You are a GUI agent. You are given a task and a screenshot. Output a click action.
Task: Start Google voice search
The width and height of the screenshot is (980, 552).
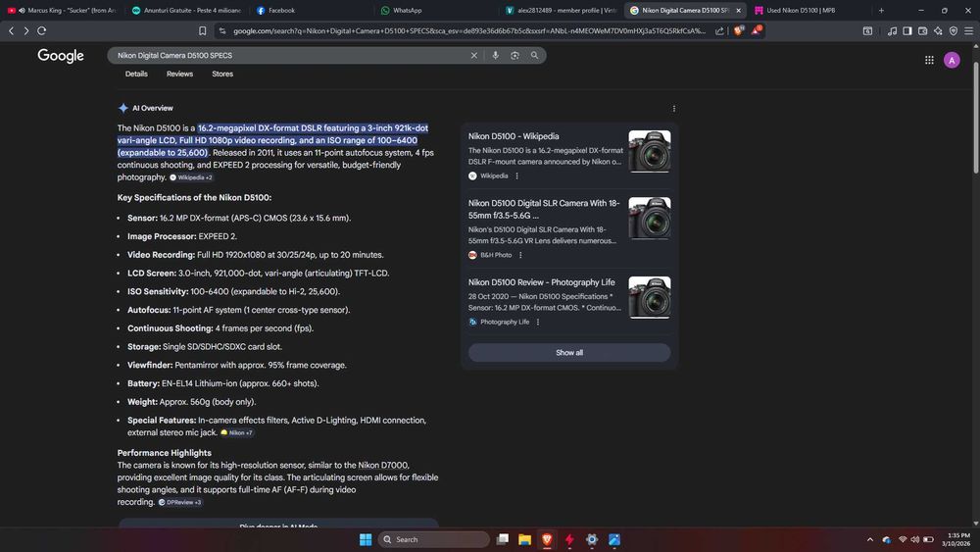(495, 55)
